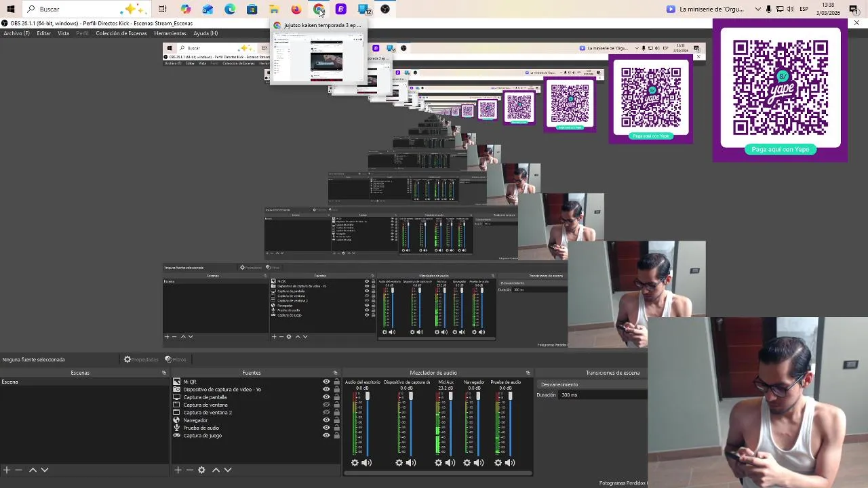This screenshot has height=488, width=868.
Task: Open the Herramientas menu
Action: click(x=170, y=33)
